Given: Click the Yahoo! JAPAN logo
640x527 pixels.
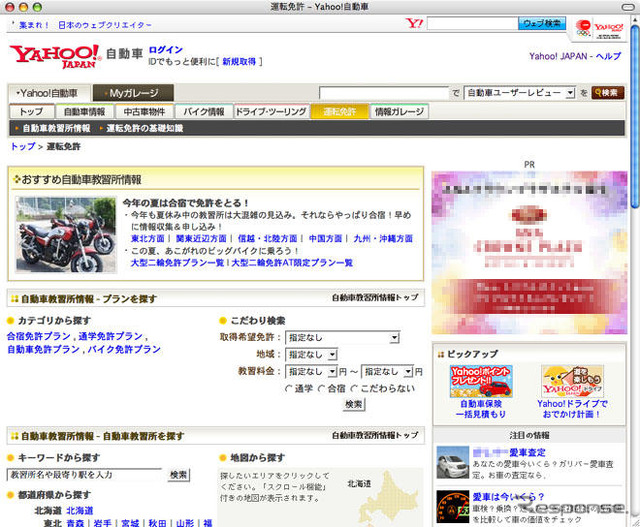Looking at the screenshot, I should point(55,56).
